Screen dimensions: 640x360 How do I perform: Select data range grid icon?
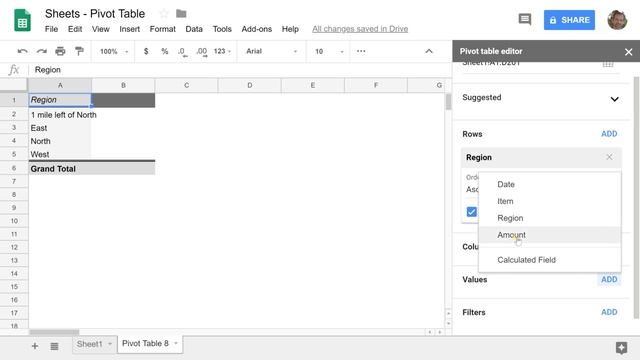tap(608, 64)
